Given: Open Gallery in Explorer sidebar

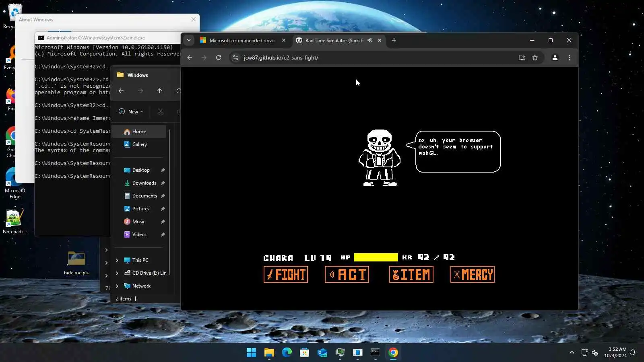Looking at the screenshot, I should coord(139,144).
